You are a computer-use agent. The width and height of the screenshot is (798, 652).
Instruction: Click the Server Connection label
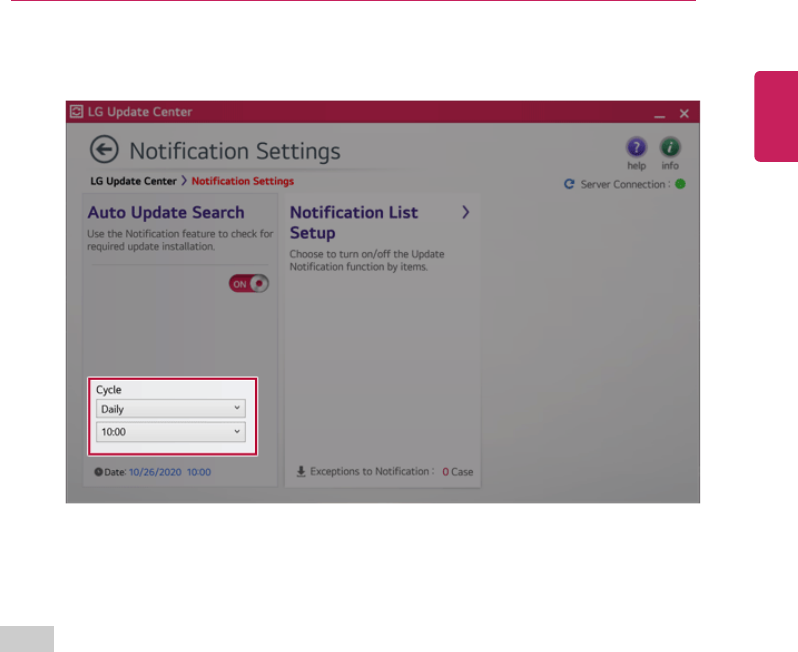624,184
